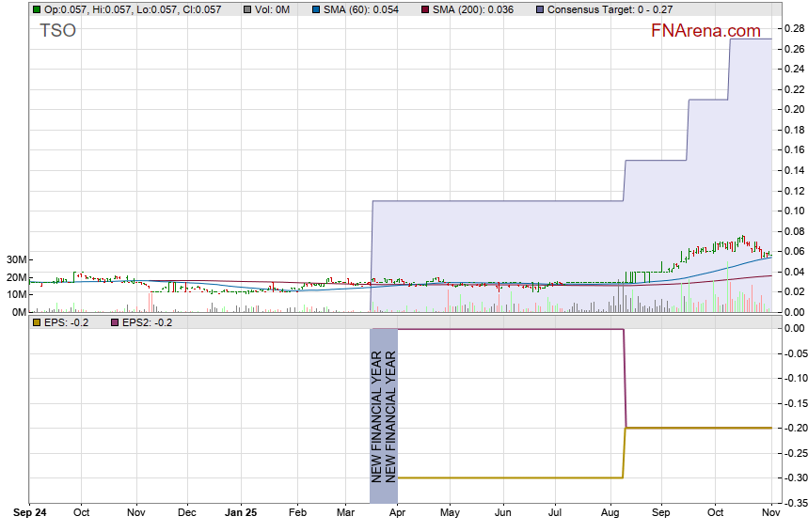Click the 30M volume axis label
Screen dimensions: 808x532
pyautogui.click(x=14, y=259)
